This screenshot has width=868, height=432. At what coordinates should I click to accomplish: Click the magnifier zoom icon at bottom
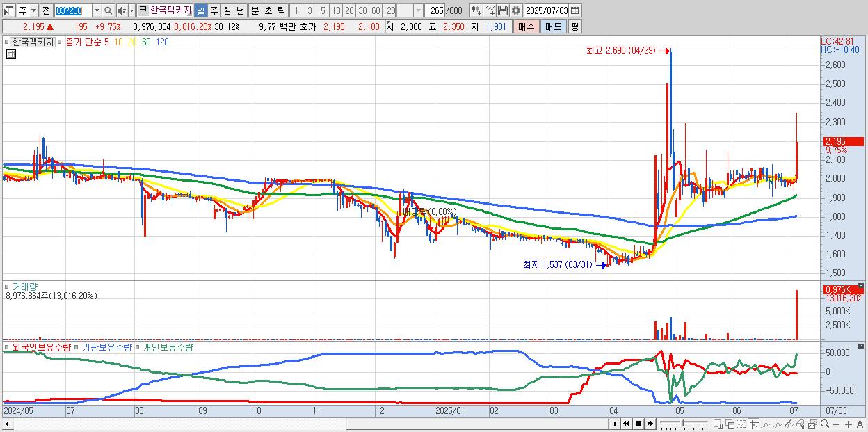pyautogui.click(x=825, y=424)
